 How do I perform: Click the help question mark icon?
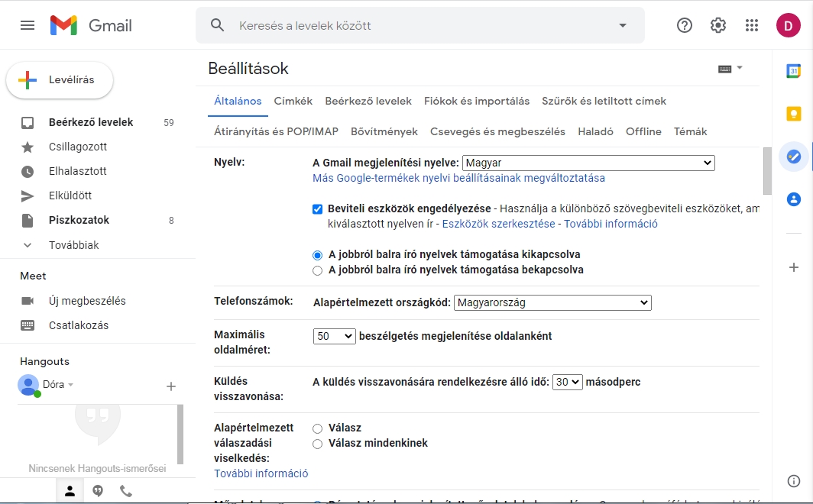pos(685,25)
